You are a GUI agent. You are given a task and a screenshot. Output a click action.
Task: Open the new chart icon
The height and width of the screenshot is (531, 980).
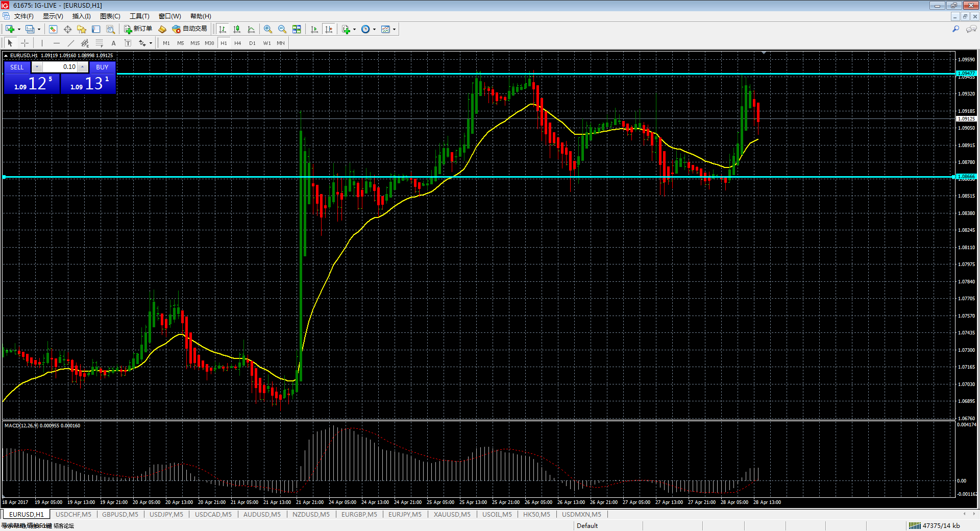(10, 29)
